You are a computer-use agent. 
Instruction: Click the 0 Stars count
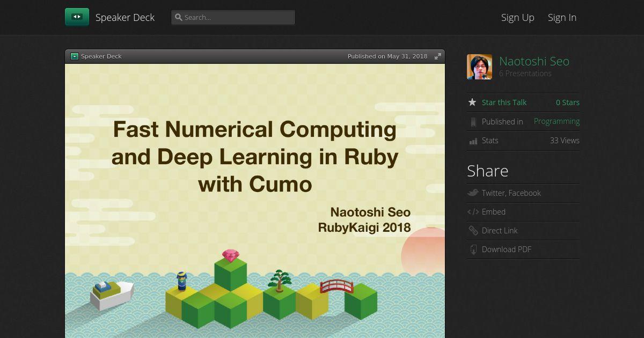tap(568, 102)
